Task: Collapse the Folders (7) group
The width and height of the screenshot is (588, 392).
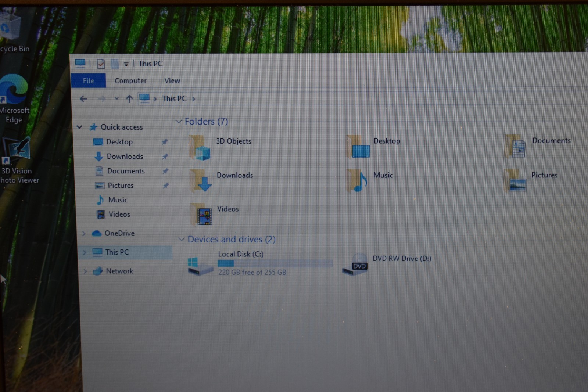Action: click(x=179, y=121)
